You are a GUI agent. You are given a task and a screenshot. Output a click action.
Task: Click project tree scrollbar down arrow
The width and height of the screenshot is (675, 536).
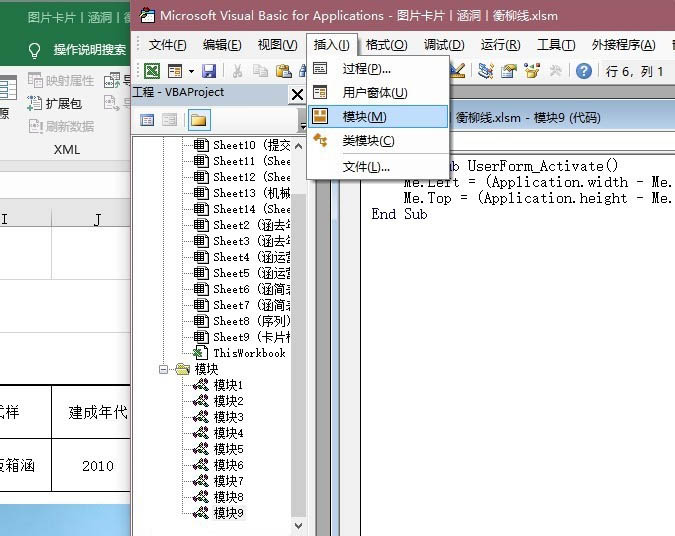[x=298, y=526]
